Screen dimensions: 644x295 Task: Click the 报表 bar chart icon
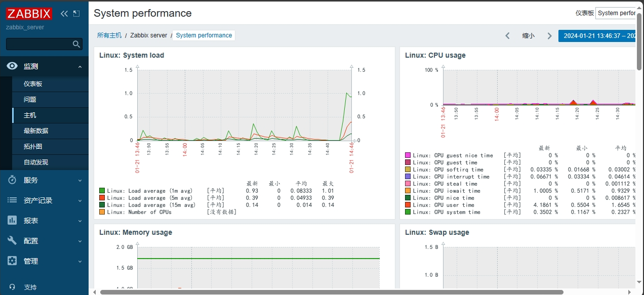click(x=12, y=221)
